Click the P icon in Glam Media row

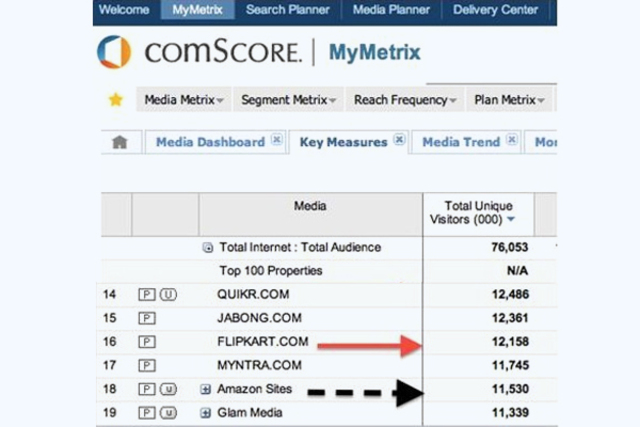pos(147,413)
